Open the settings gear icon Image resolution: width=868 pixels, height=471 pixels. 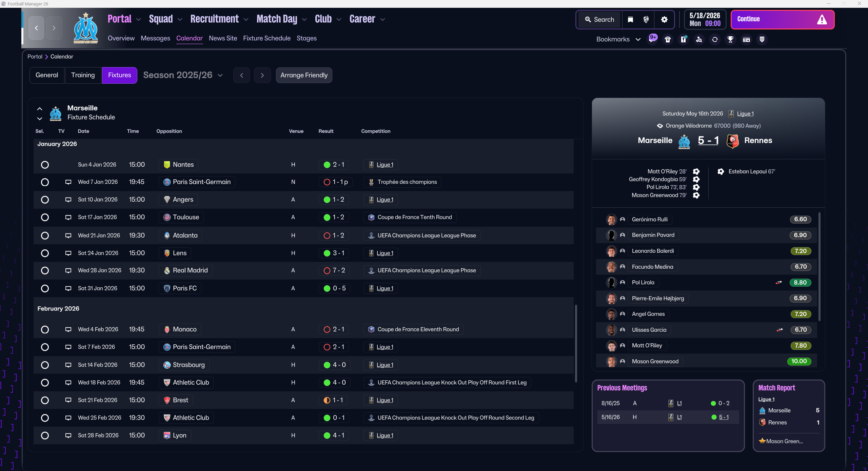[664, 20]
